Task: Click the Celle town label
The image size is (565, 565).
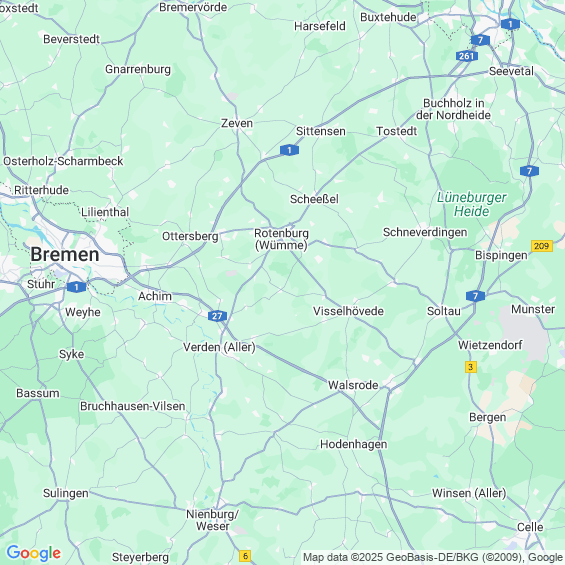Action: point(530,527)
